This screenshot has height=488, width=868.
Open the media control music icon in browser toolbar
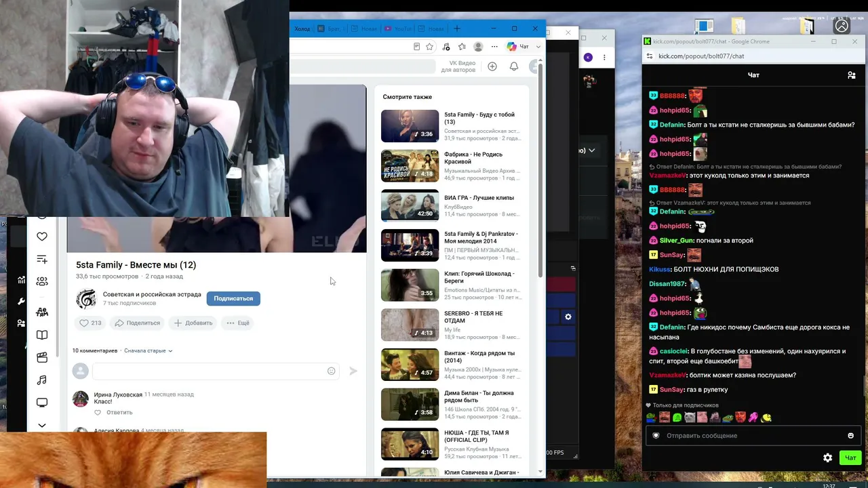[x=446, y=47]
